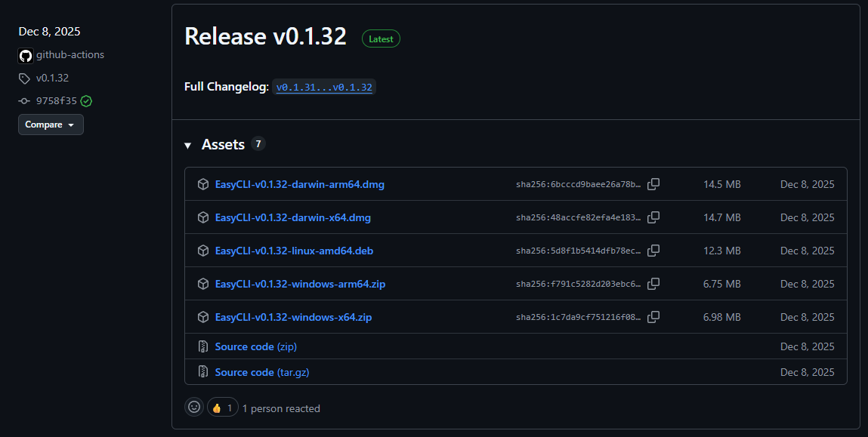Viewport: 868px width, 437px height.
Task: Open the v0.1.32 tag link
Action: [x=53, y=78]
